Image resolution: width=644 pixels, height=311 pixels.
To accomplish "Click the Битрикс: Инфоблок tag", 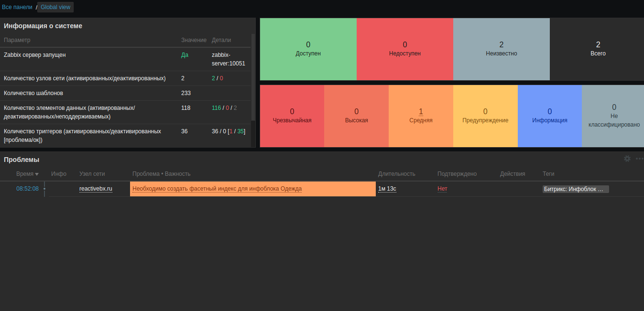I will coord(576,189).
